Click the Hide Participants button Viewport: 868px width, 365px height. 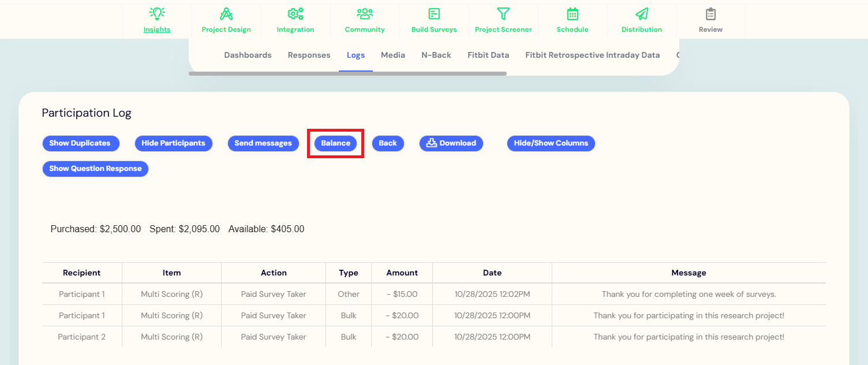[x=173, y=143]
